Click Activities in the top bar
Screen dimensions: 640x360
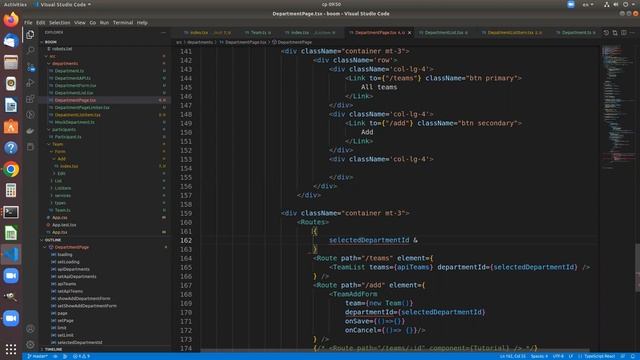(15, 4)
